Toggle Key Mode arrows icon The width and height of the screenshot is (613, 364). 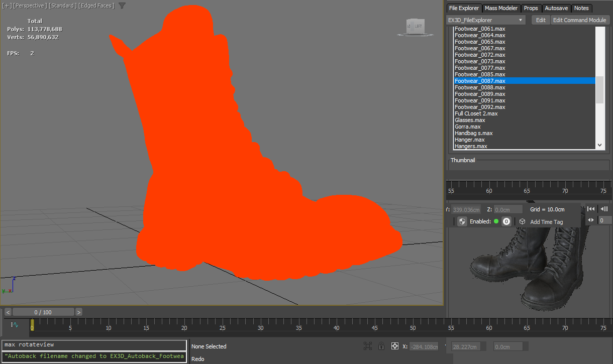(x=591, y=220)
